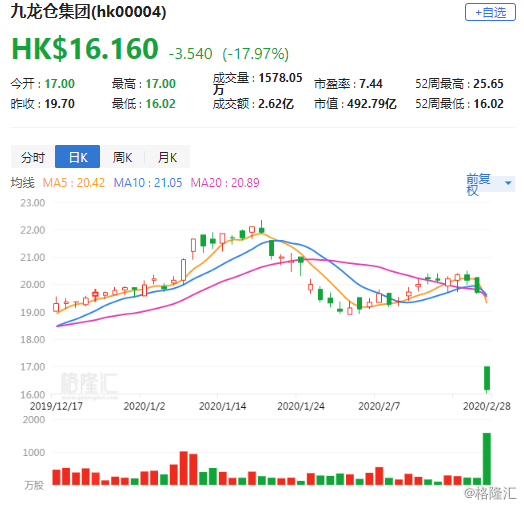This screenshot has height=507, width=524.
Task: Click the stock title 九龙仓集团(hk00004)
Action: click(88, 12)
